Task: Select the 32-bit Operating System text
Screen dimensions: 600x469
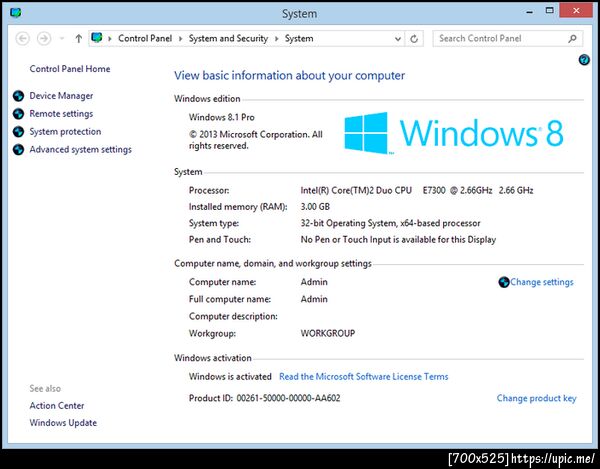Action: pyautogui.click(x=390, y=223)
